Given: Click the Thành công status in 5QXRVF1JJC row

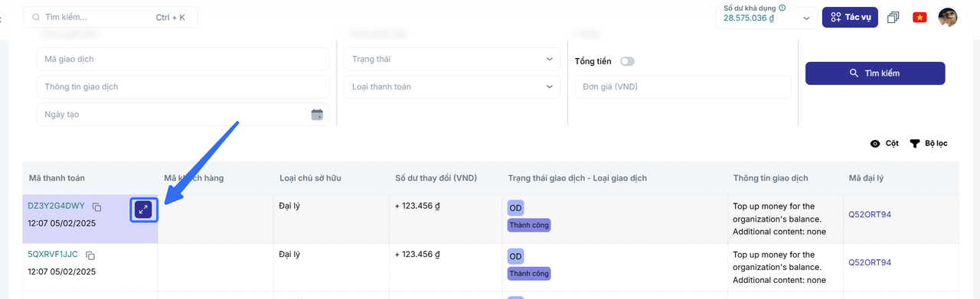Looking at the screenshot, I should click(529, 273).
